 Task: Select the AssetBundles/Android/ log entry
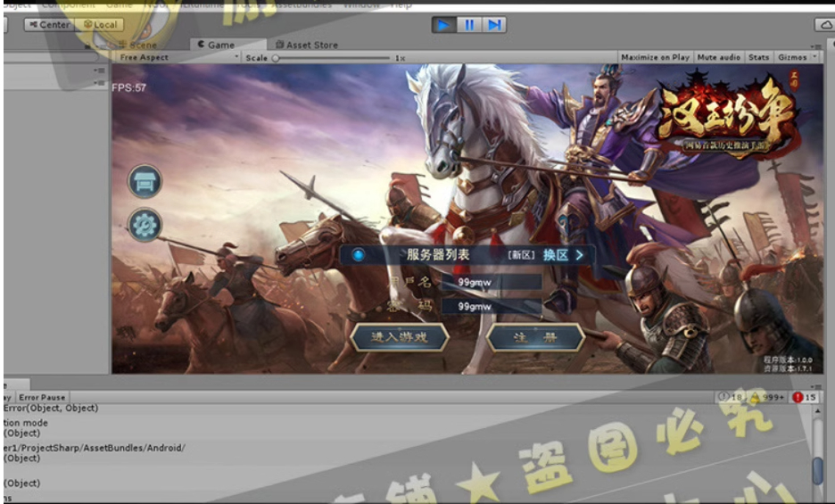[x=95, y=448]
